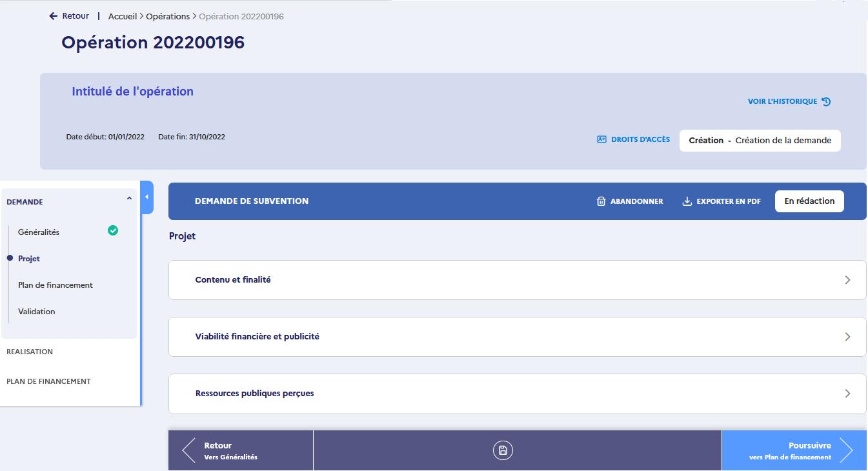Continue with Poursuivre vers Plan de financement
The height and width of the screenshot is (471, 868).
(794, 450)
